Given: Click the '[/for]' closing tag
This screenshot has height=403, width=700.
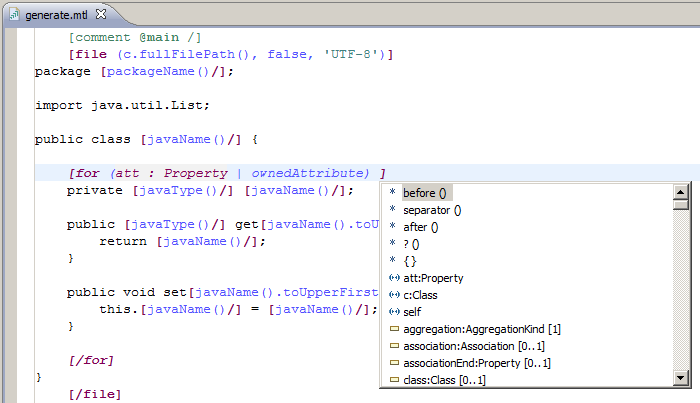Looking at the screenshot, I should (x=91, y=360).
